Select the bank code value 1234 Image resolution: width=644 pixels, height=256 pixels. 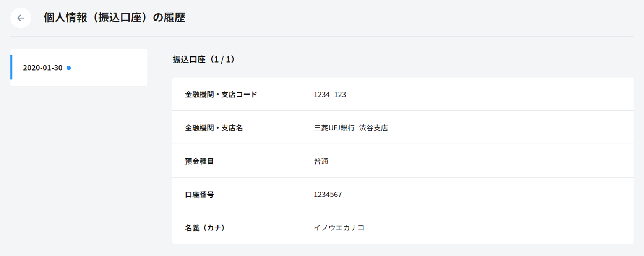coord(321,95)
